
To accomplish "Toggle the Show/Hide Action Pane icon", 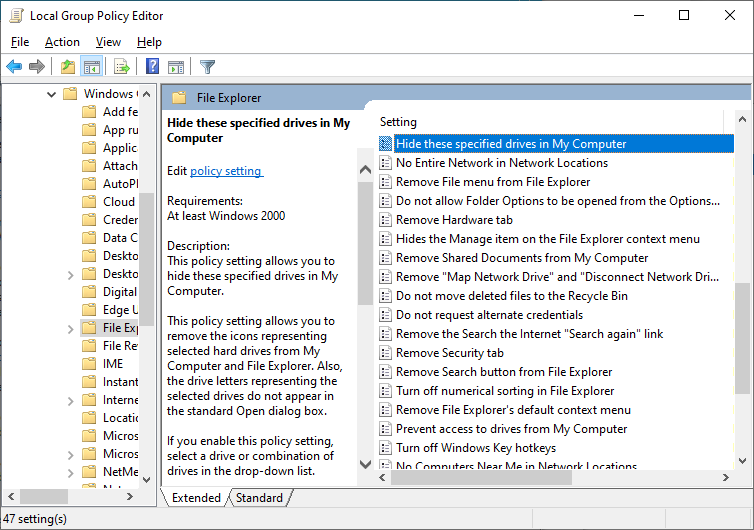I will 176,67.
